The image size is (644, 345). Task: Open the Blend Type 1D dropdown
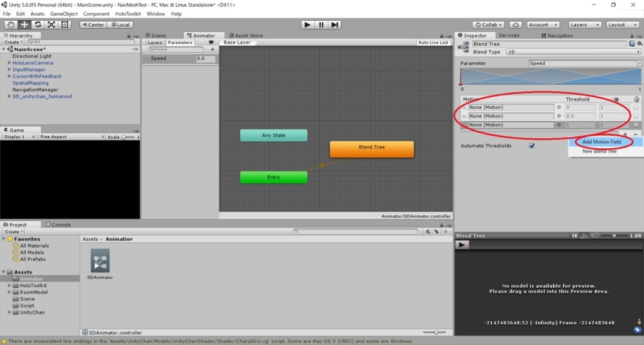point(574,52)
